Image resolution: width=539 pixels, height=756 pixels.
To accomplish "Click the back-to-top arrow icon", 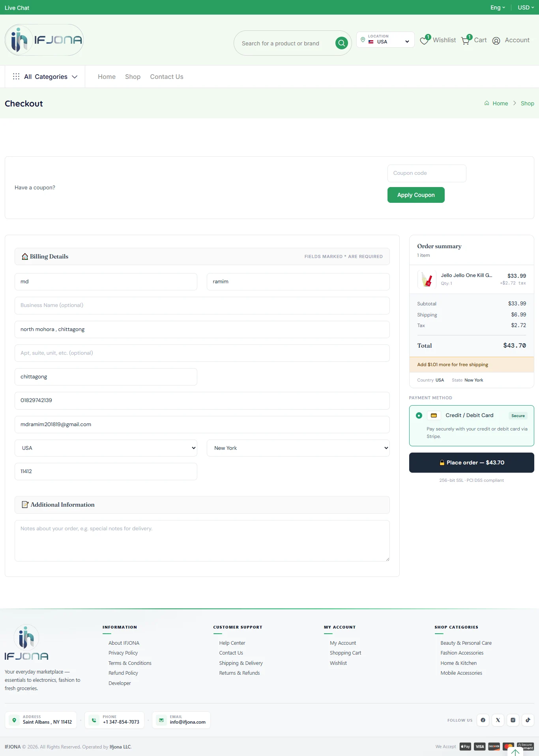I will tap(515, 752).
